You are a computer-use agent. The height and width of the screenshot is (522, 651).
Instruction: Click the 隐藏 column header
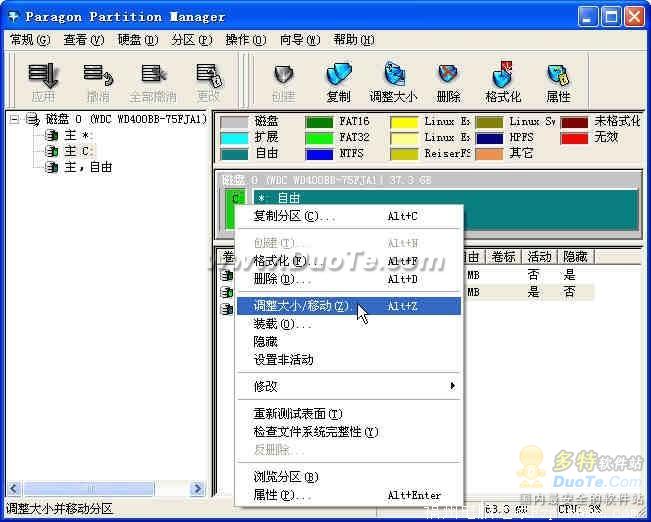(575, 257)
